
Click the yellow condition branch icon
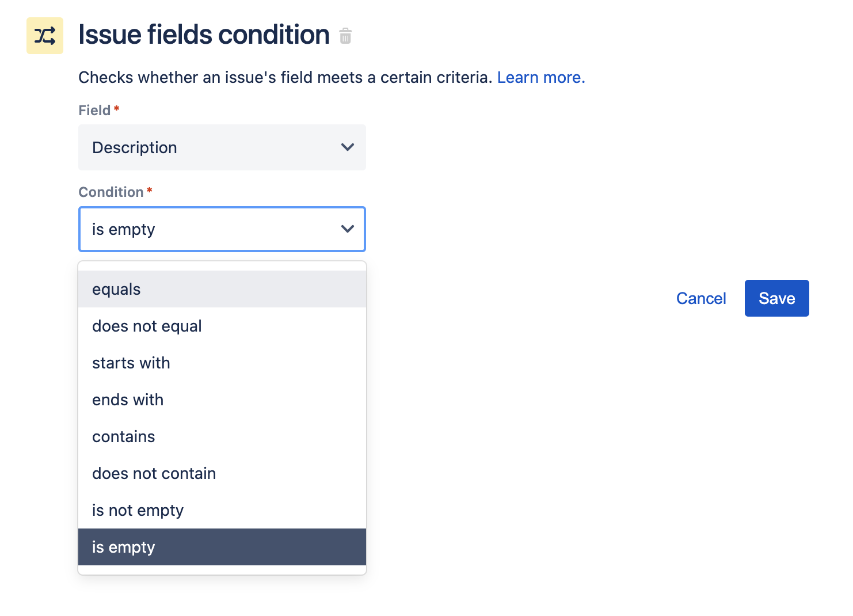pyautogui.click(x=45, y=36)
